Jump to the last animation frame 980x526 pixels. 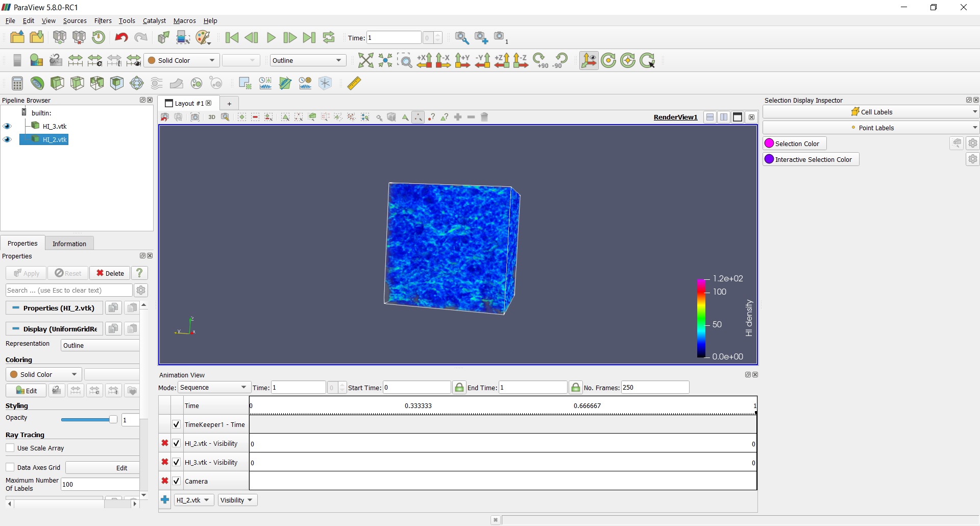point(309,37)
